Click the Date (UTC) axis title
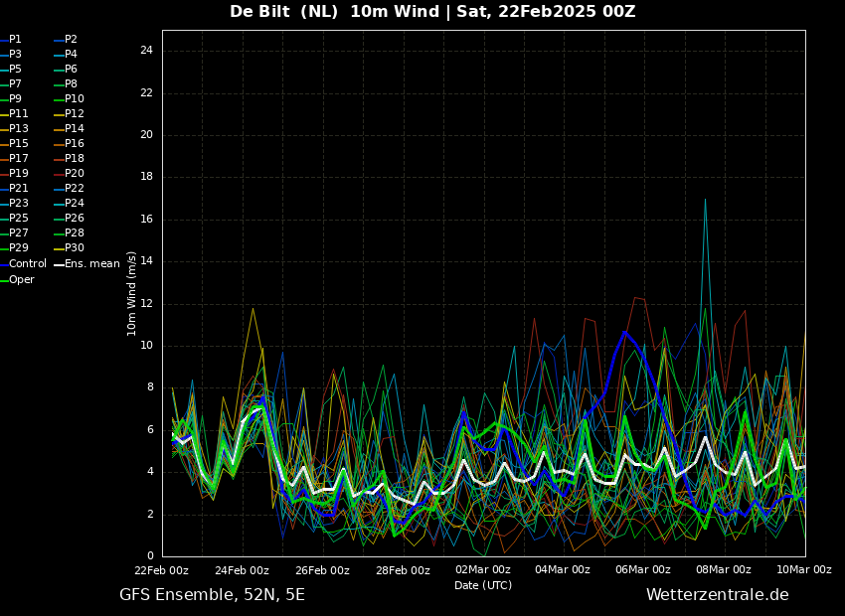 483,585
